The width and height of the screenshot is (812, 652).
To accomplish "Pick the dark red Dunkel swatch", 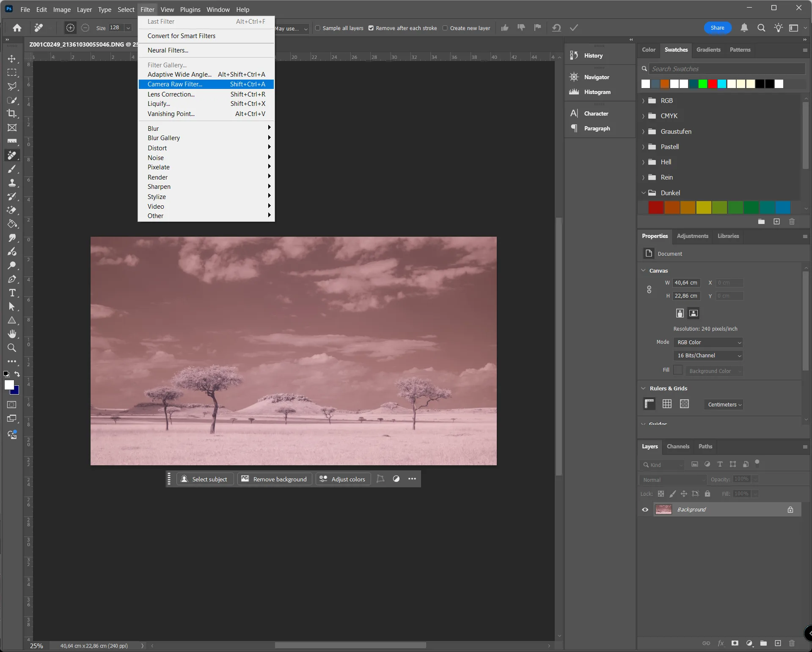I will pos(656,207).
